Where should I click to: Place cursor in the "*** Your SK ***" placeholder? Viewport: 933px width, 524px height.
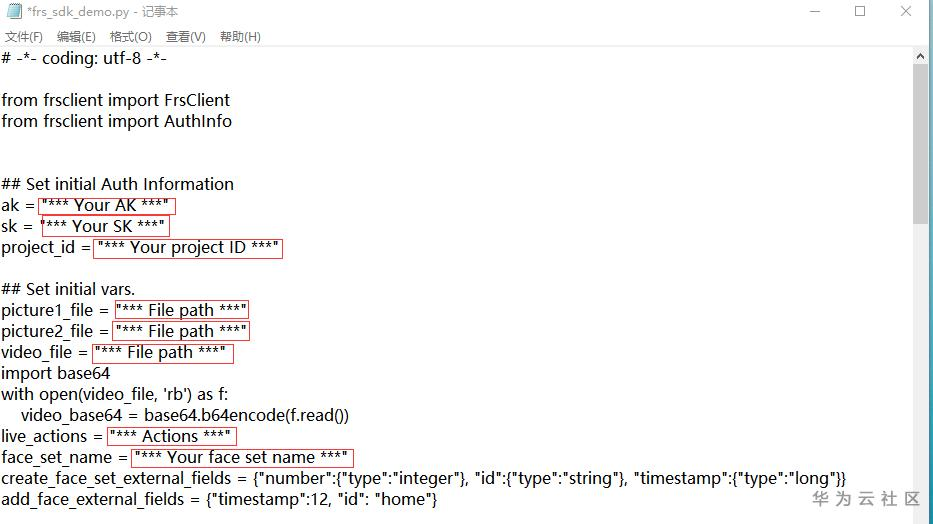click(x=105, y=227)
